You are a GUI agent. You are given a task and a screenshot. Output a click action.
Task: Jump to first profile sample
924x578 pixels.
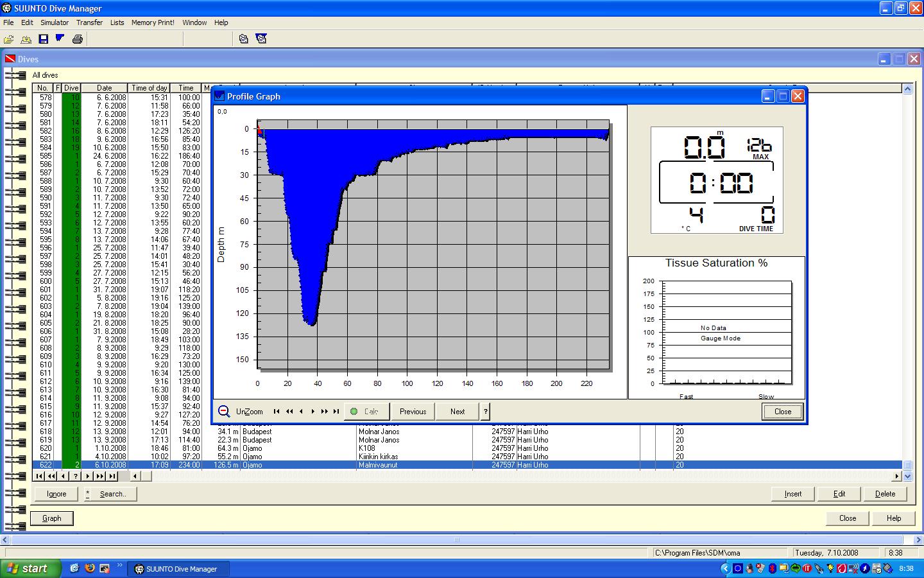coord(277,412)
